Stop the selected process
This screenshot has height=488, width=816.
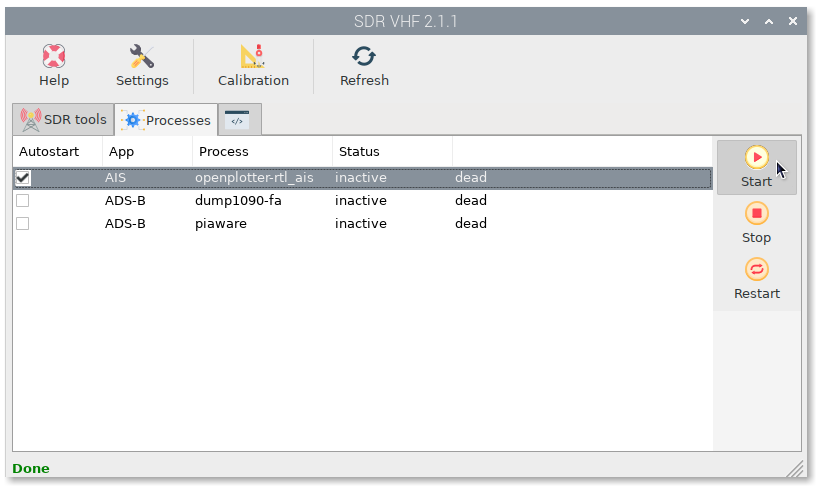756,224
